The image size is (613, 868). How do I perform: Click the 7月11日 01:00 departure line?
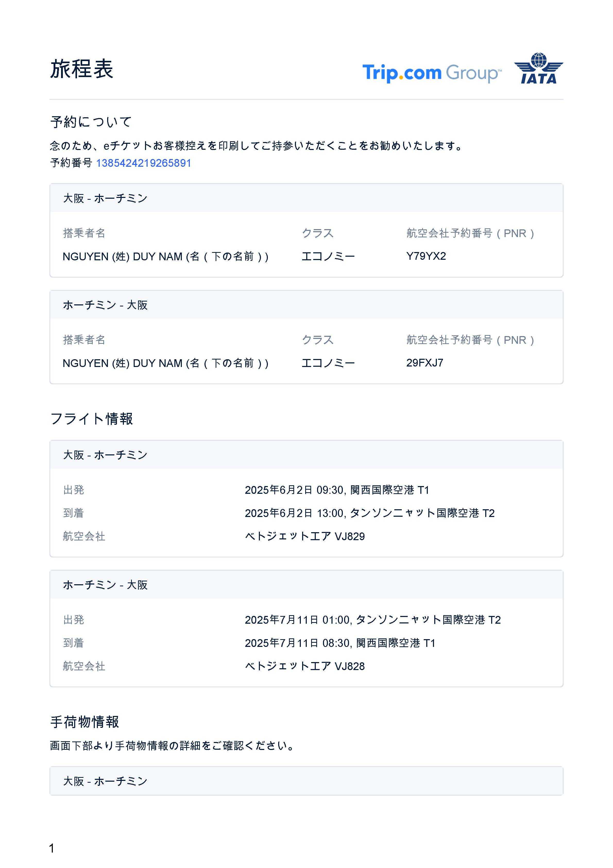[x=372, y=620]
